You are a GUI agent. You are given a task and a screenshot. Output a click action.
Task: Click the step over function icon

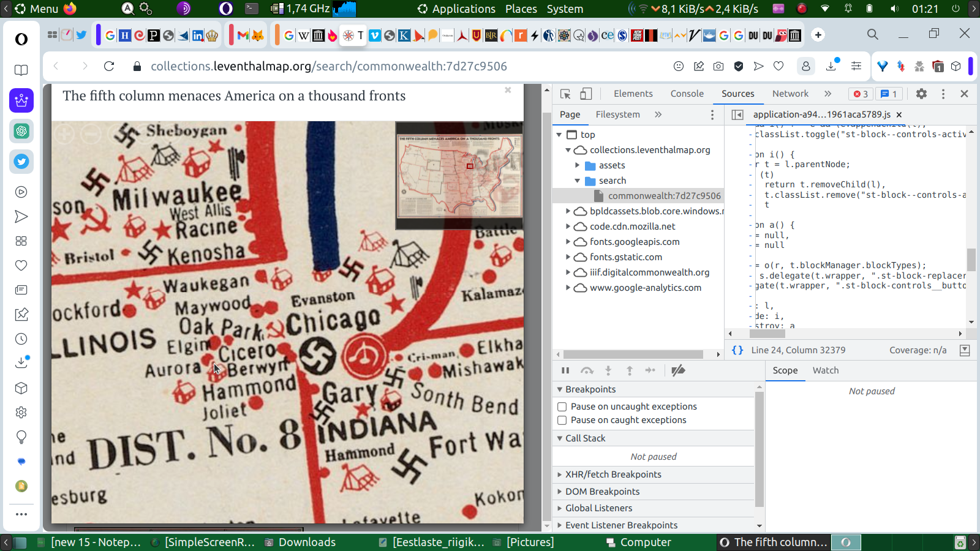[x=587, y=370]
